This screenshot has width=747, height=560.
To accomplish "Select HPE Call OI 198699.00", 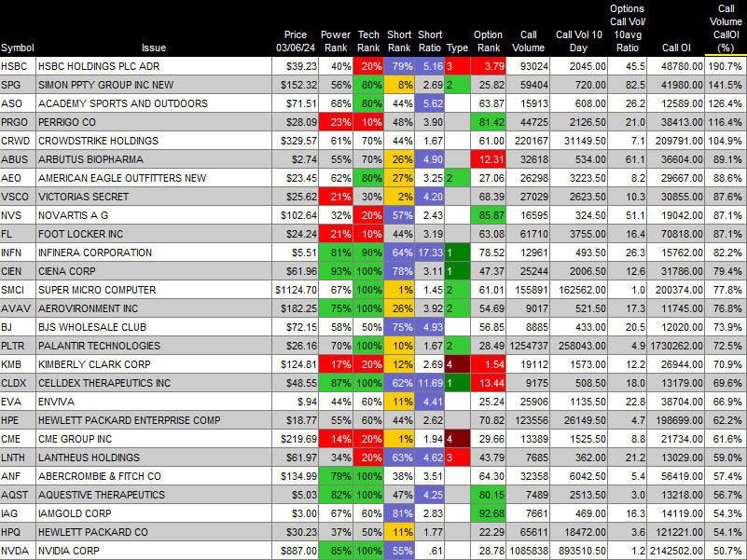I will point(675,420).
